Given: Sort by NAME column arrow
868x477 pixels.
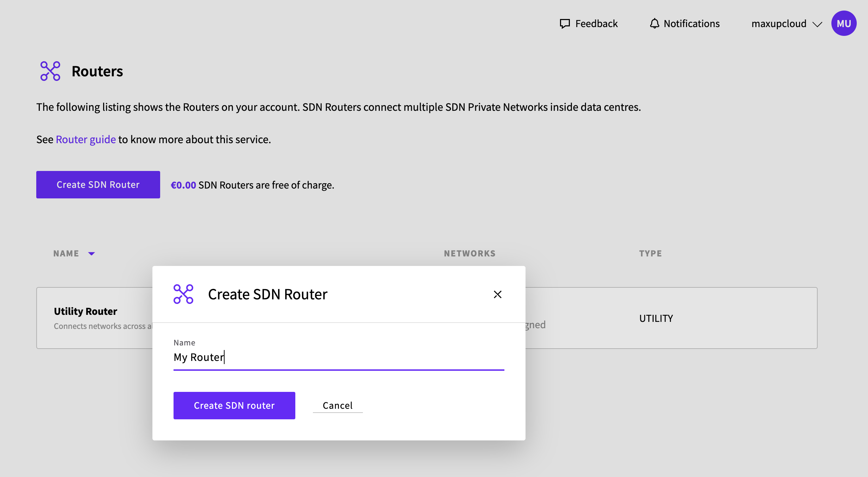Looking at the screenshot, I should [x=92, y=254].
